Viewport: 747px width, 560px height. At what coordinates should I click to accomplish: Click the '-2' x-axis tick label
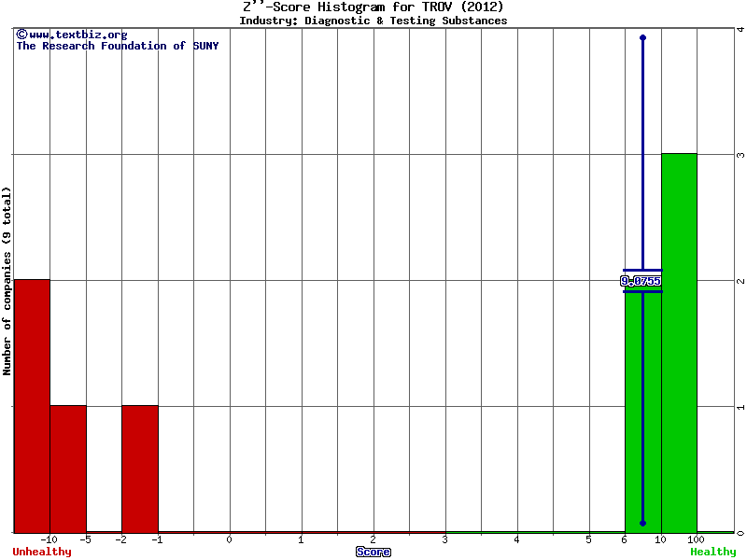[121, 539]
